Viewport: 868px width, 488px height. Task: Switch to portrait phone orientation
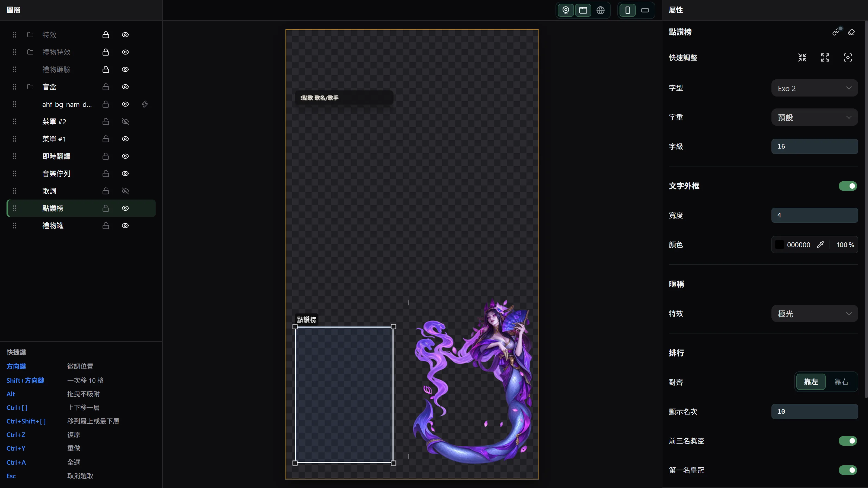(x=627, y=10)
